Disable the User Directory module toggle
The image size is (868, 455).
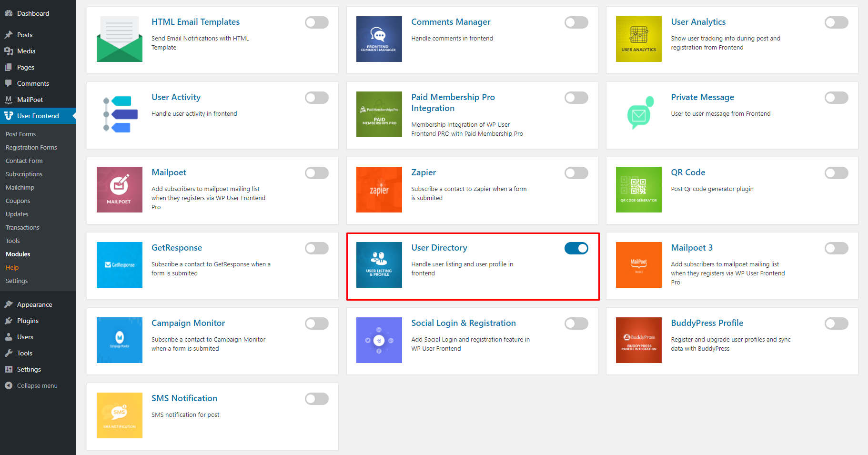click(576, 248)
